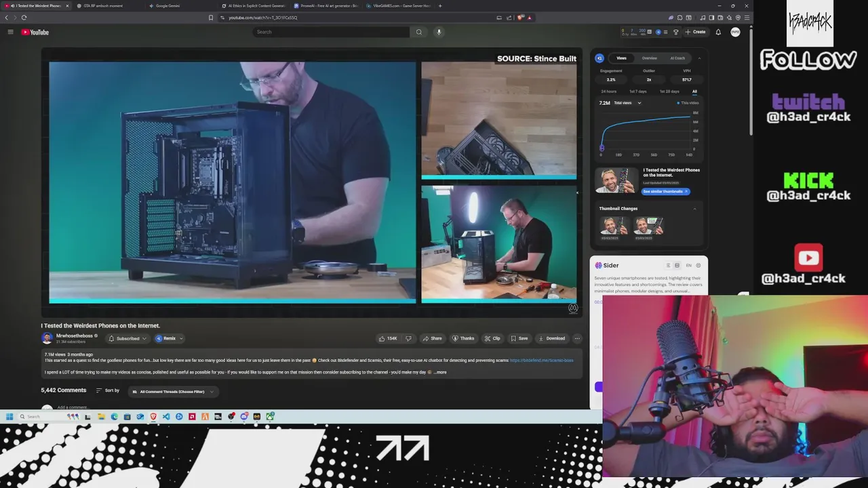Click the Create button
The height and width of the screenshot is (488, 868).
695,32
